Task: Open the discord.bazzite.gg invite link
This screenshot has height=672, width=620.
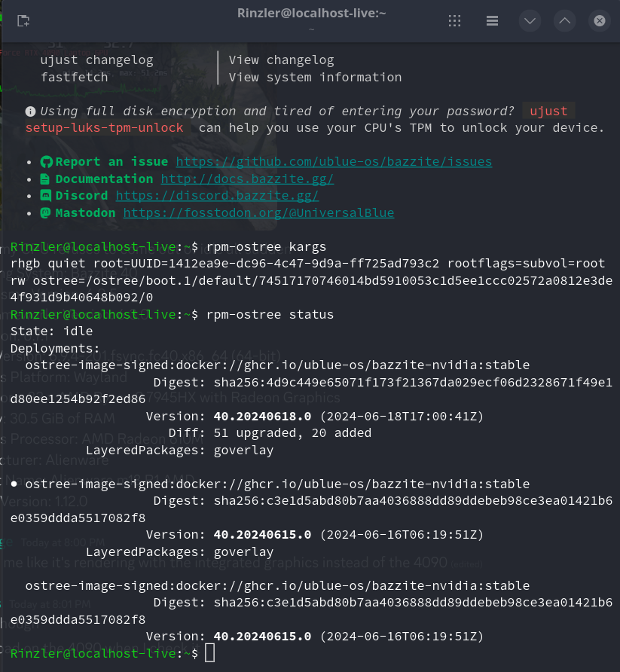Action: (x=217, y=196)
